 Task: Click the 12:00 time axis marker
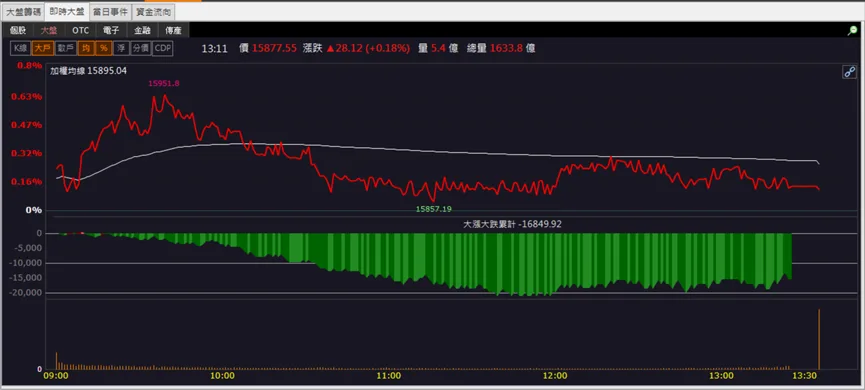[x=555, y=376]
